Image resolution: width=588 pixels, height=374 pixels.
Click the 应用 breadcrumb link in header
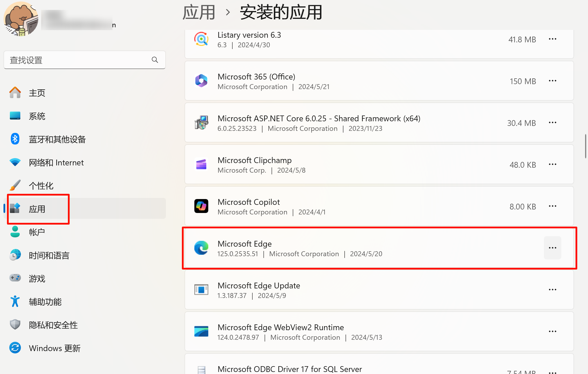tap(199, 12)
